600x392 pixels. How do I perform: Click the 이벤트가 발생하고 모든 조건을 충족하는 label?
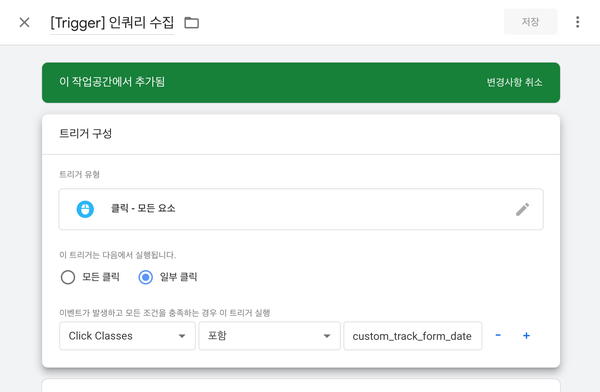point(165,313)
